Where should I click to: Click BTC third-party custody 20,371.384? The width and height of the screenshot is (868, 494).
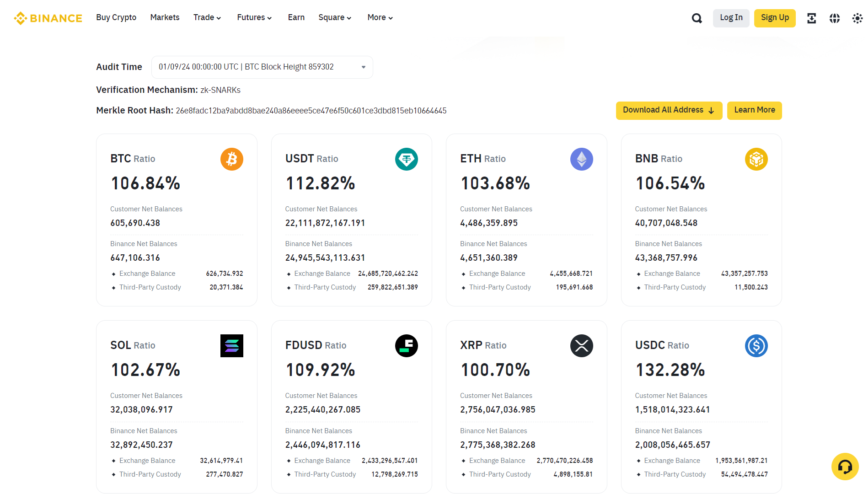pos(226,287)
